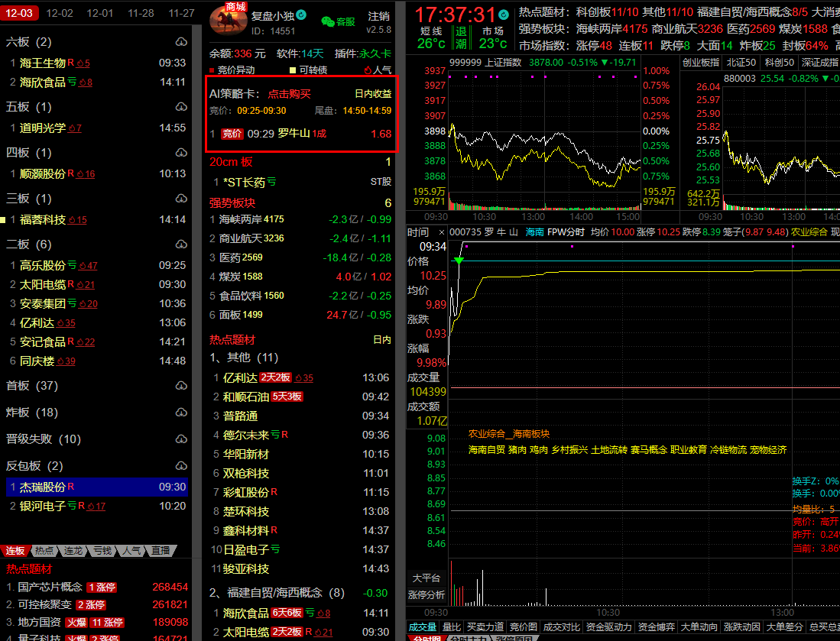Expand the 晋级失败 (10) group
Screen dimensions: 840x641
[43, 439]
